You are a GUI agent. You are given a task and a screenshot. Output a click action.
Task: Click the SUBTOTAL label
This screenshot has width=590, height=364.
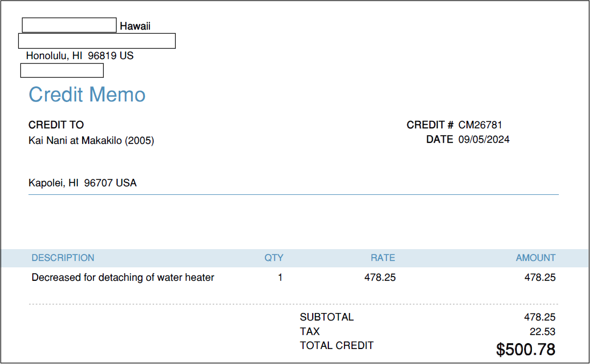[327, 317]
